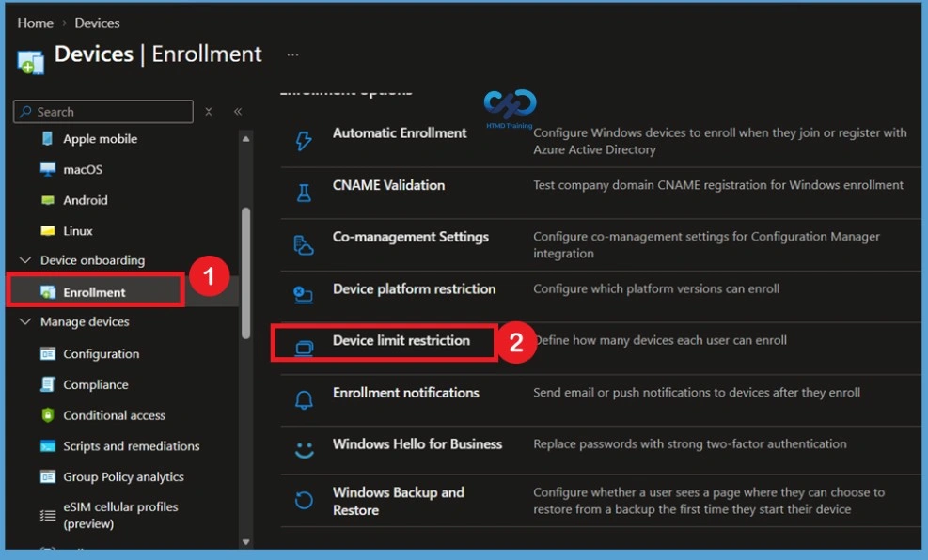Screen dimensions: 928x560
Task: Open Compliance under Manage devices
Action: click(x=95, y=384)
